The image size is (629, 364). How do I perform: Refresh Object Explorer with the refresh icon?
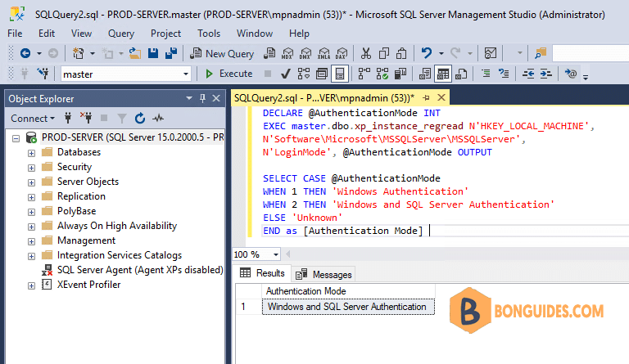pos(139,118)
